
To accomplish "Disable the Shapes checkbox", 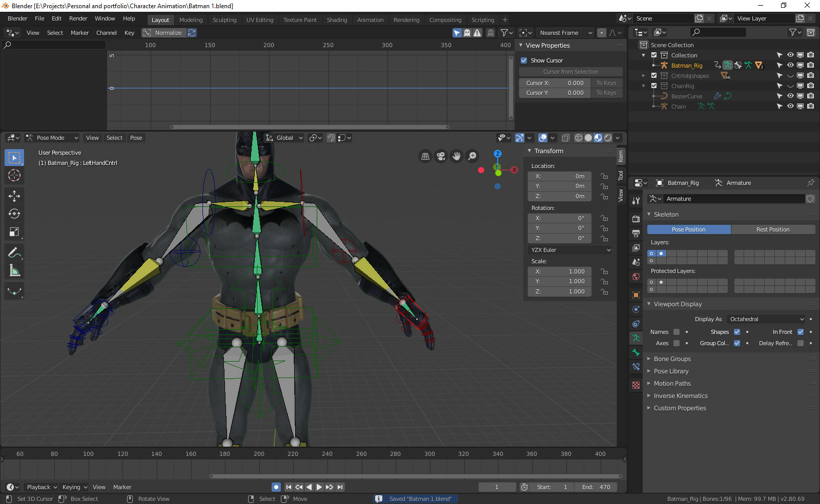I will 737,332.
